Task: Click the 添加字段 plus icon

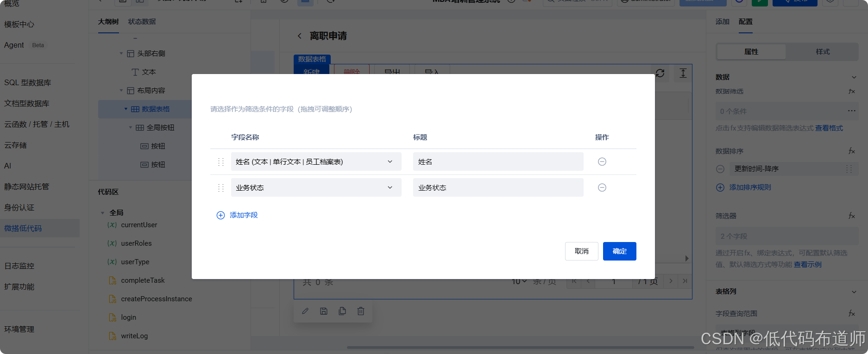Action: 220,215
